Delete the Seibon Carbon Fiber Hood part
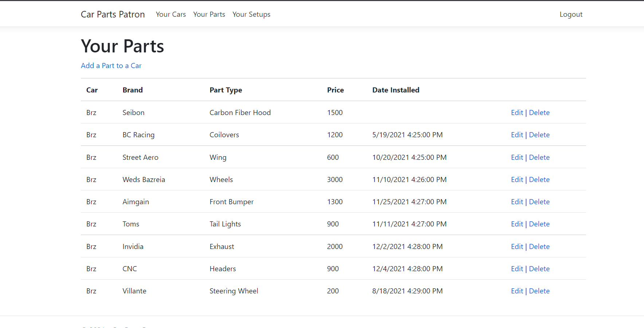 (x=539, y=112)
